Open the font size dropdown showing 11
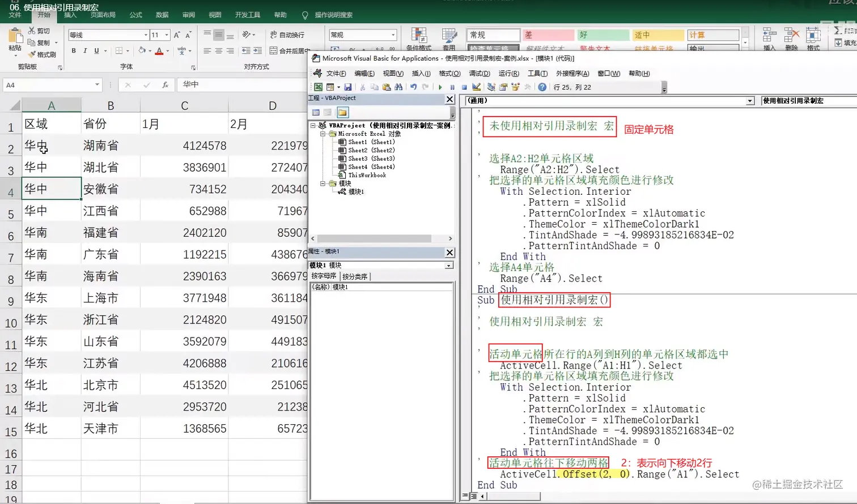Viewport: 857px width, 504px height. click(167, 35)
